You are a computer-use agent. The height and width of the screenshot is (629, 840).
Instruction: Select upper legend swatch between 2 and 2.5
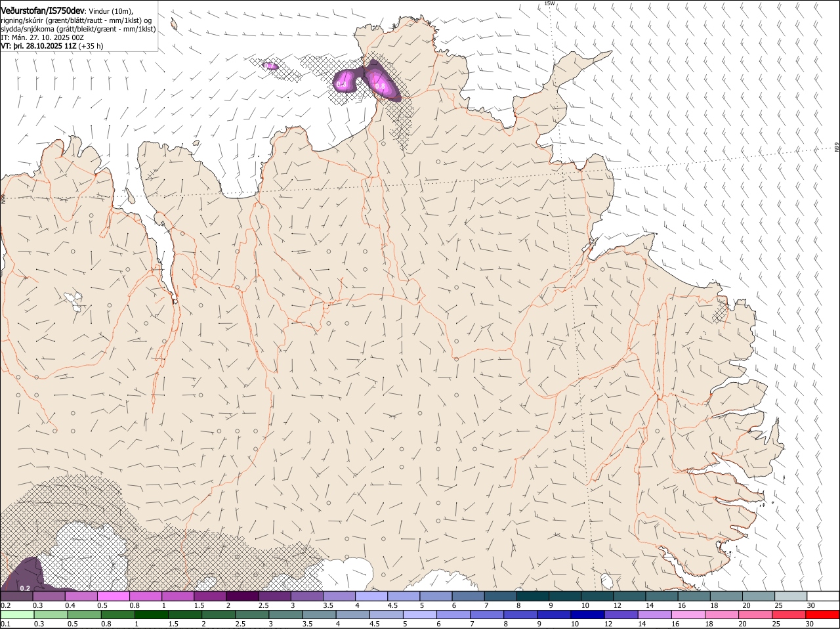pyautogui.click(x=242, y=596)
